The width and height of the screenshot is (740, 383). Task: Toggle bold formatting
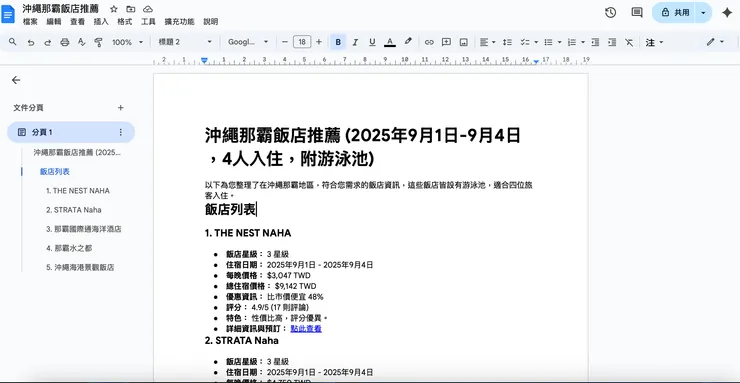338,42
